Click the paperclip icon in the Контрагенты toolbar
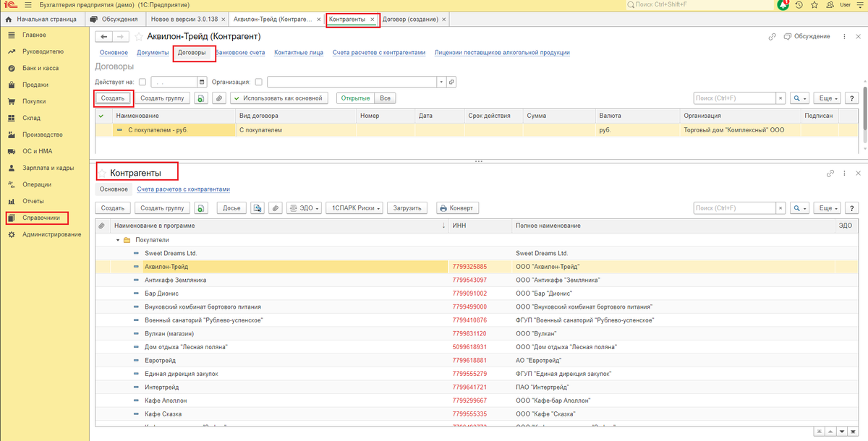Screen dimensions: 868x441 click(275, 207)
